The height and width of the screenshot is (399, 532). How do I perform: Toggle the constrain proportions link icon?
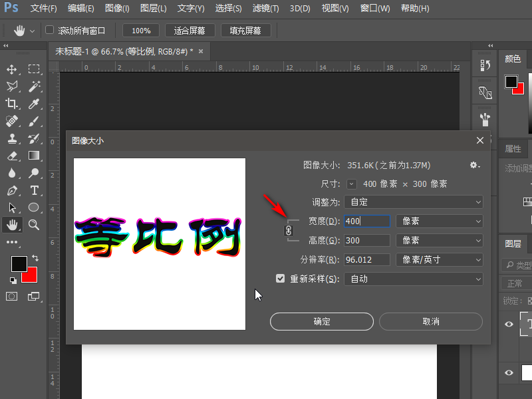click(x=289, y=231)
